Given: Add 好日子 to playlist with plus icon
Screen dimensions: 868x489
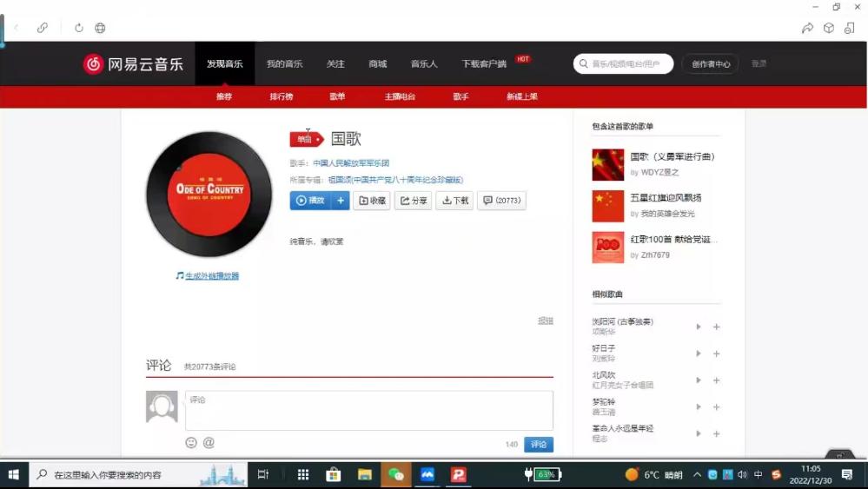Looking at the screenshot, I should (x=717, y=354).
